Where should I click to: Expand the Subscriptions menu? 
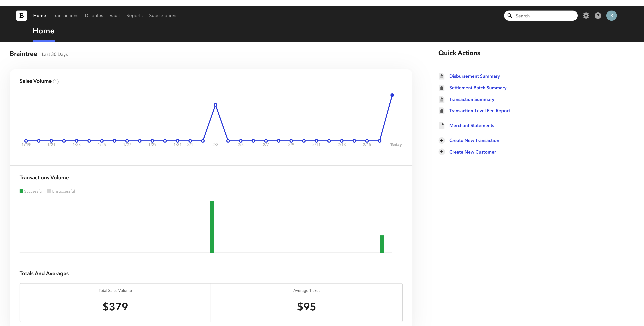tap(163, 15)
